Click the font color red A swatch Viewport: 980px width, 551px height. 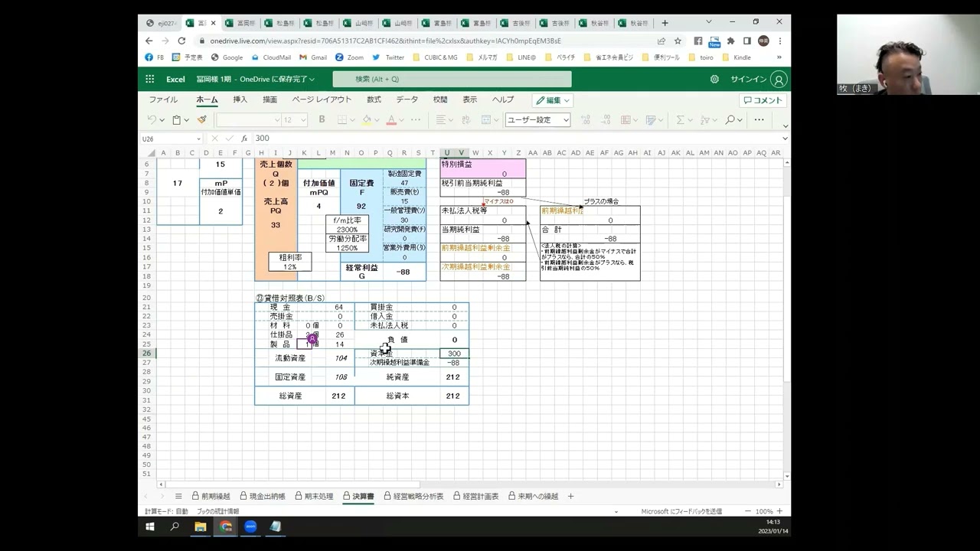pos(391,119)
